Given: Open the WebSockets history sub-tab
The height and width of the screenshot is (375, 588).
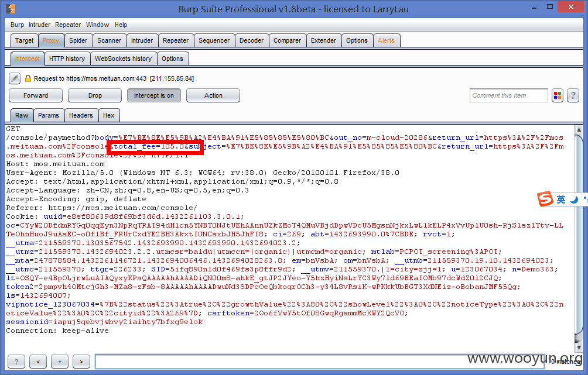Looking at the screenshot, I should point(124,59).
